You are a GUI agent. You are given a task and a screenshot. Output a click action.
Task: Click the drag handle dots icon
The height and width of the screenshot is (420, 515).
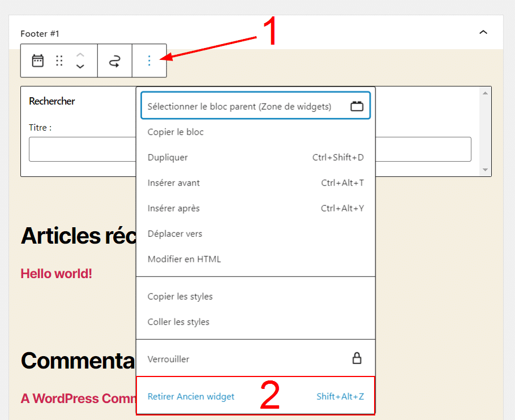tap(59, 61)
